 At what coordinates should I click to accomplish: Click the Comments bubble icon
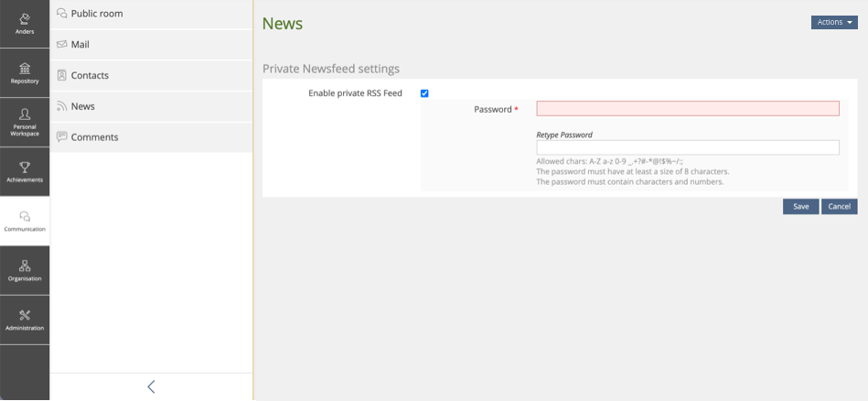pos(62,136)
